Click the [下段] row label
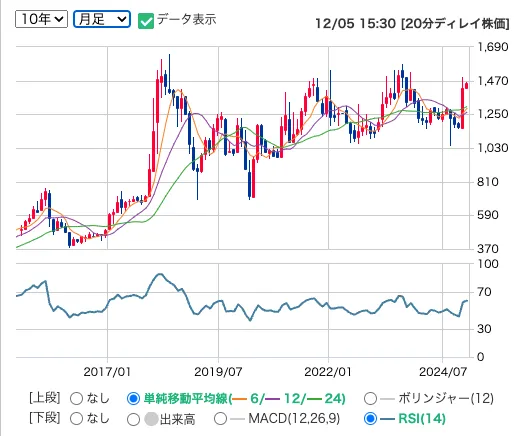 [x=45, y=418]
